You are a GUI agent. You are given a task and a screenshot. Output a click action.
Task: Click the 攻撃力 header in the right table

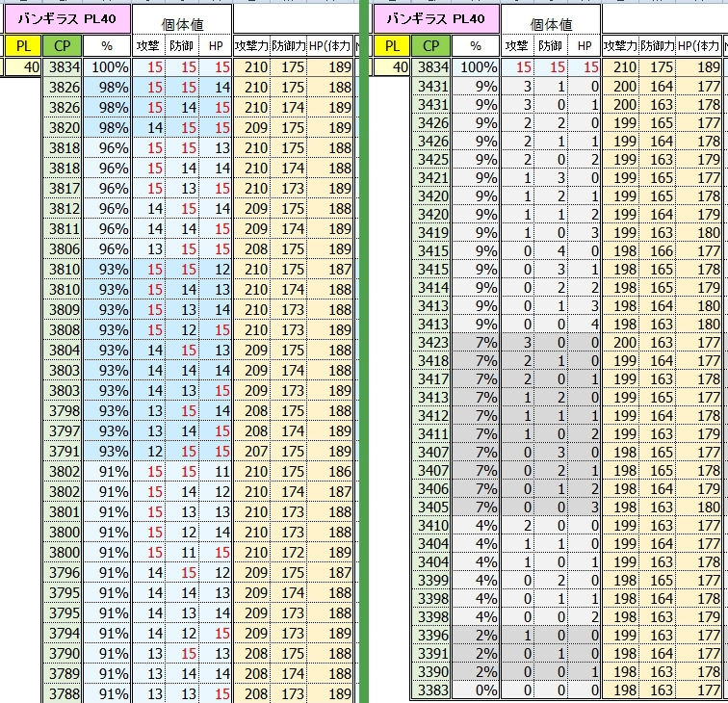point(620,45)
